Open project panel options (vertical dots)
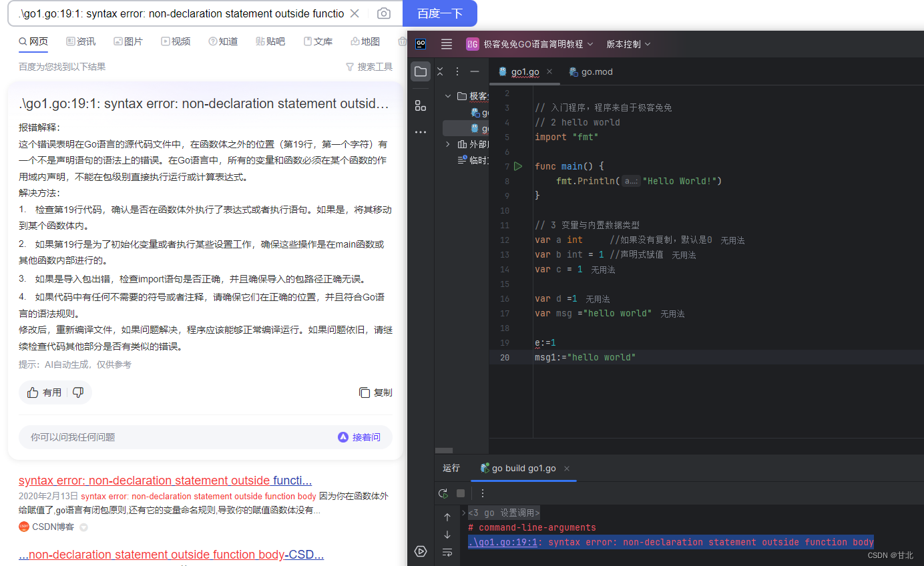Screen dimensions: 924x566 coord(457,71)
